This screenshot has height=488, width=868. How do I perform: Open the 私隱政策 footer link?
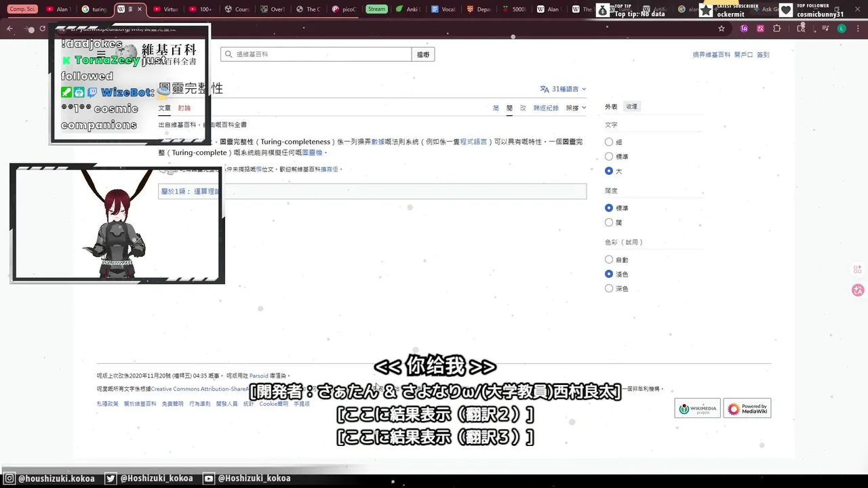point(107,404)
